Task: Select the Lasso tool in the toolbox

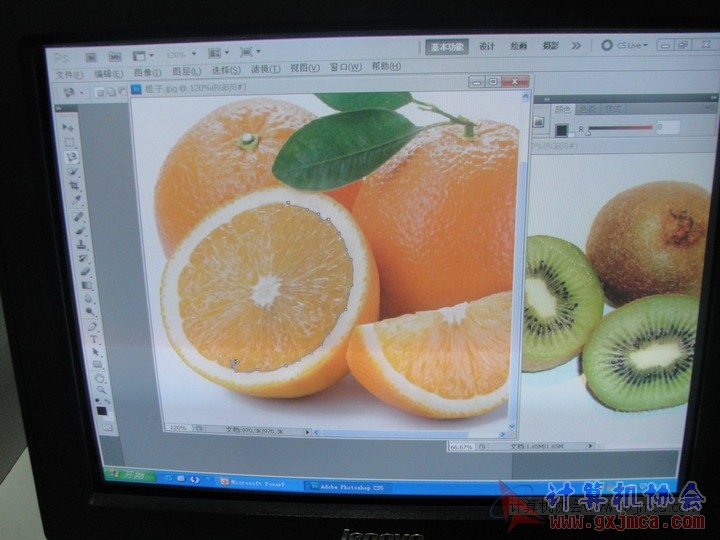Action: tap(71, 157)
